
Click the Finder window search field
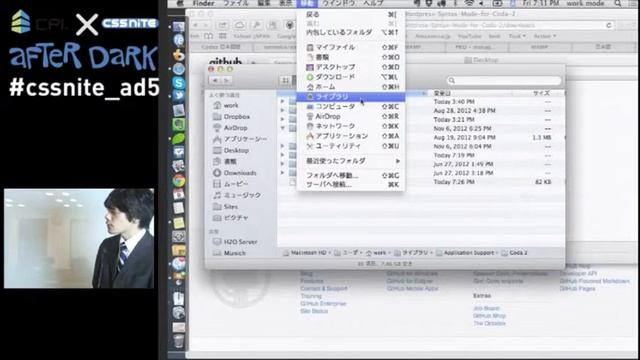[x=504, y=80]
